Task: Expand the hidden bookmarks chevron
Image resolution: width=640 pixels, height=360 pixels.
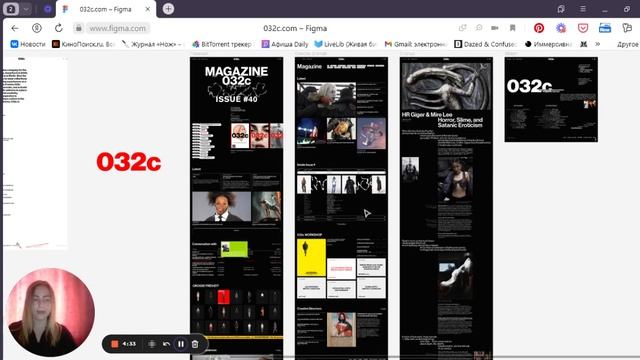Action: click(x=598, y=44)
